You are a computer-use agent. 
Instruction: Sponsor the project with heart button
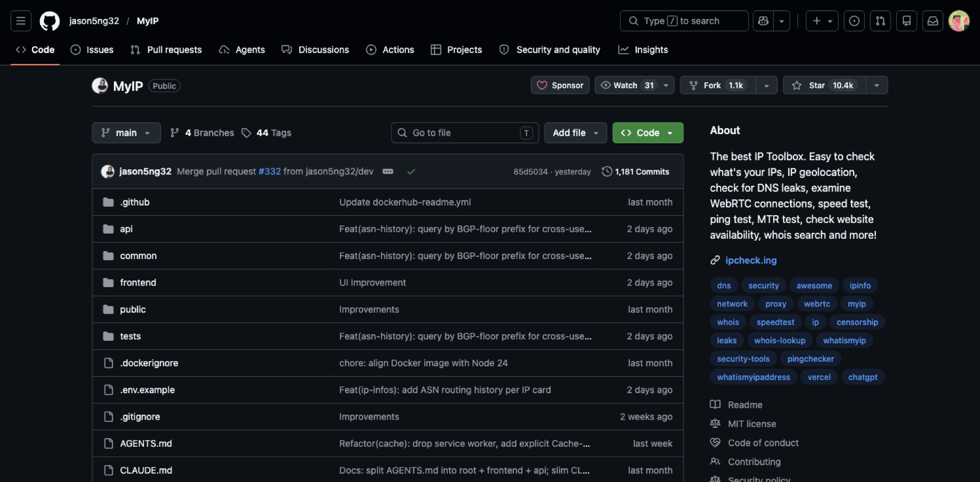point(560,85)
